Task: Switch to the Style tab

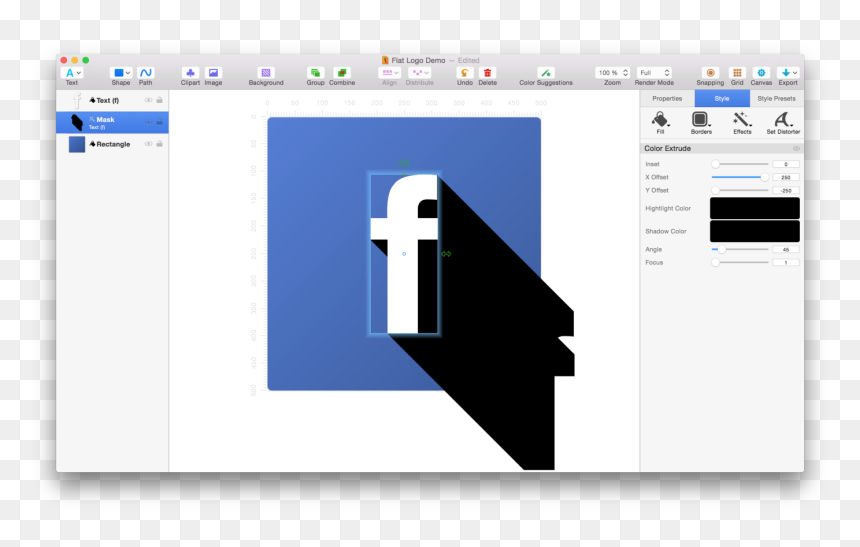Action: 722,99
